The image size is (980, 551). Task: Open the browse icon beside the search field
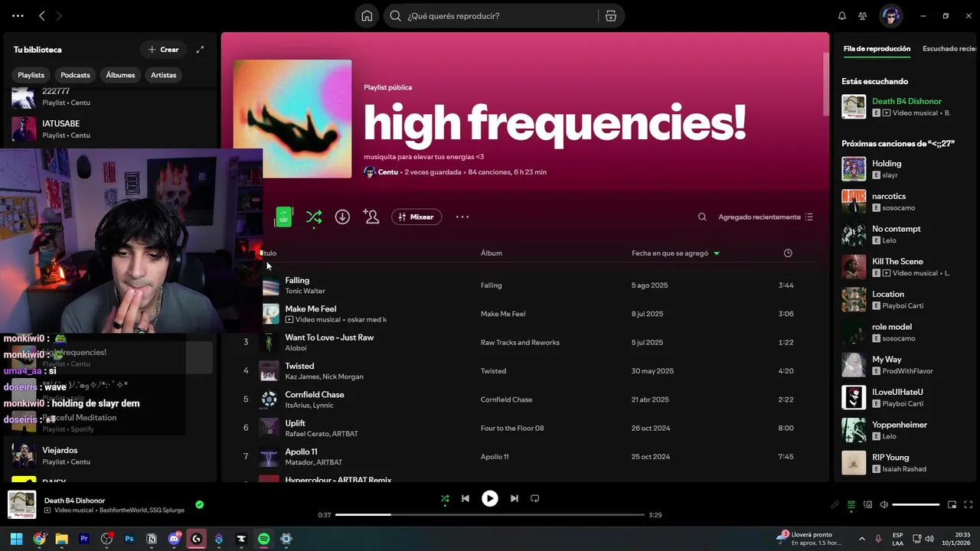pyautogui.click(x=610, y=16)
